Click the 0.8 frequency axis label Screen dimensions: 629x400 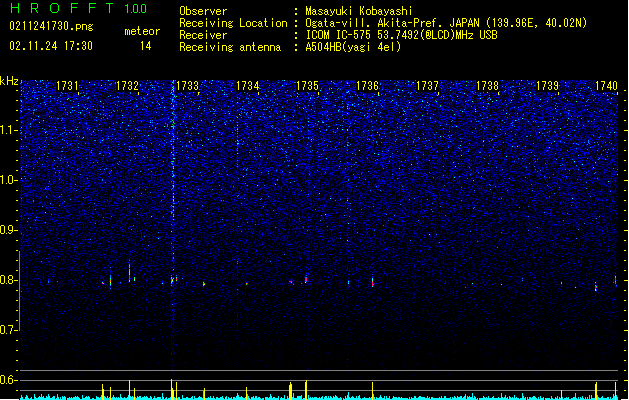click(8, 280)
